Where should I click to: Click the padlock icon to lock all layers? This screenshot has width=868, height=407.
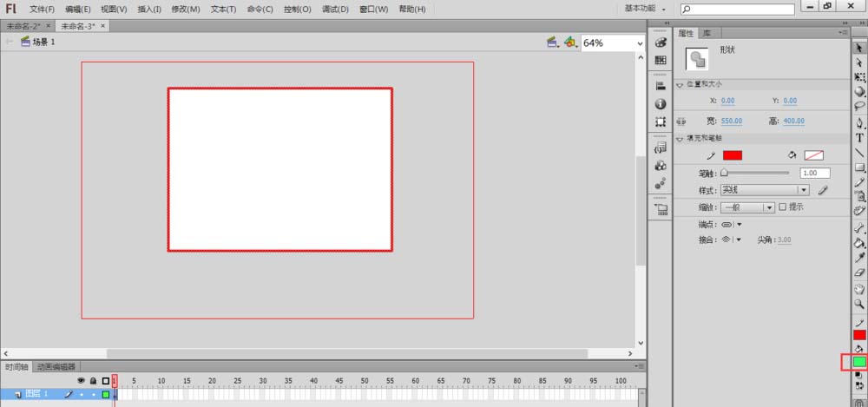[93, 381]
